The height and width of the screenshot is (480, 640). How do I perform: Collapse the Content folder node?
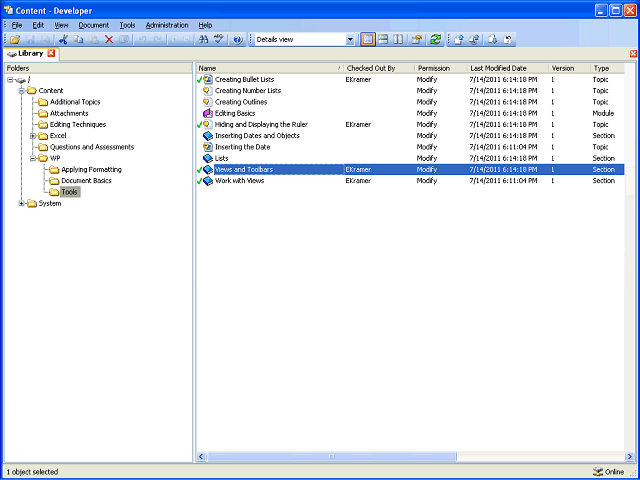(x=22, y=91)
